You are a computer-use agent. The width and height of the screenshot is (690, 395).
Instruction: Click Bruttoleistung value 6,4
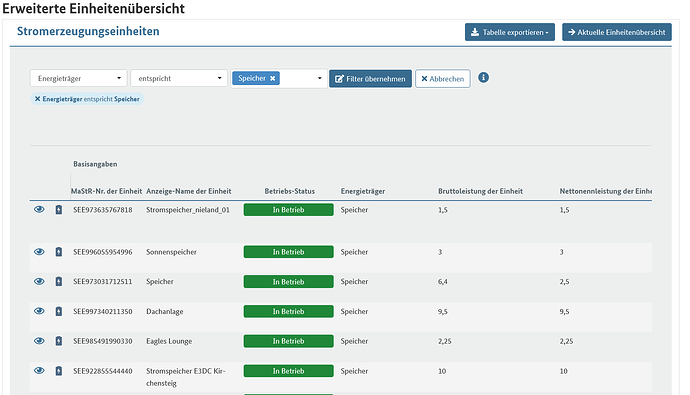[443, 282]
